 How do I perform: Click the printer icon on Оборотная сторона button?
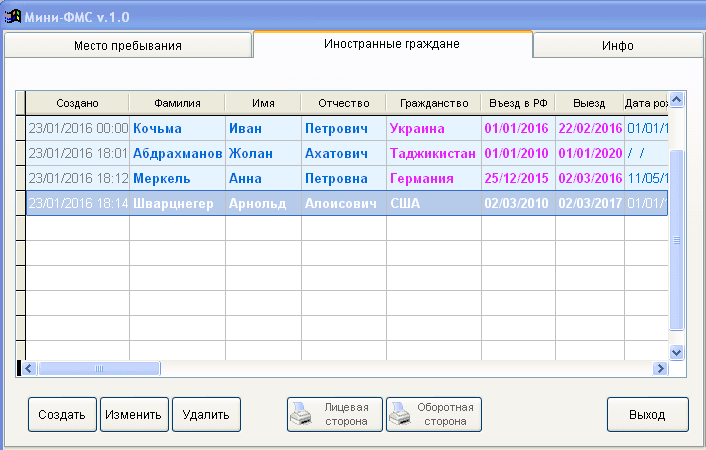(x=400, y=414)
